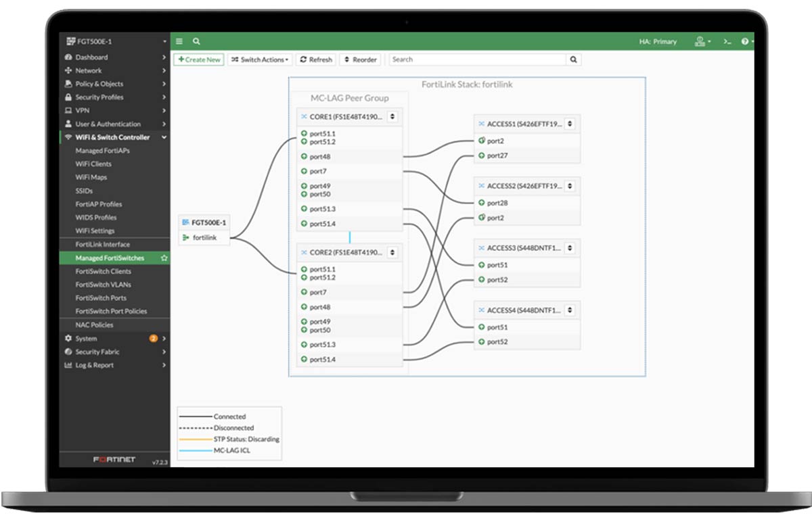The width and height of the screenshot is (812, 524).
Task: Expand the chevron beside Dashboard
Action: point(164,57)
